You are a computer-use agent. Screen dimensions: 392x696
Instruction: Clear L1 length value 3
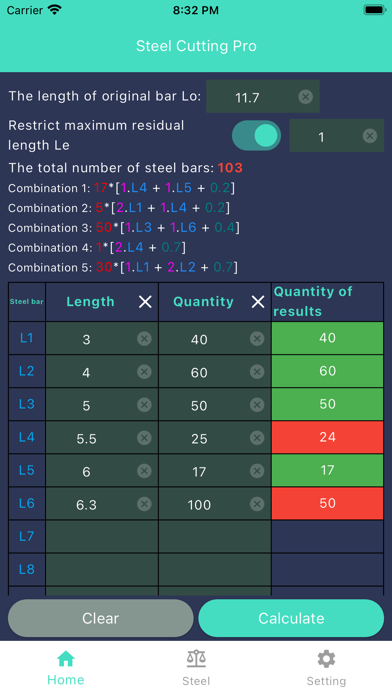click(144, 339)
